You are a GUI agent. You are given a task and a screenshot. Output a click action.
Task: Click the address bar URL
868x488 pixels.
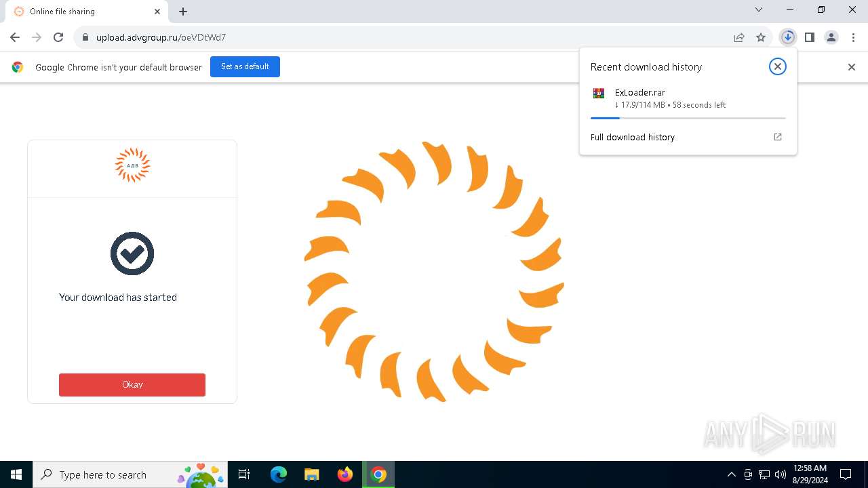coord(161,37)
